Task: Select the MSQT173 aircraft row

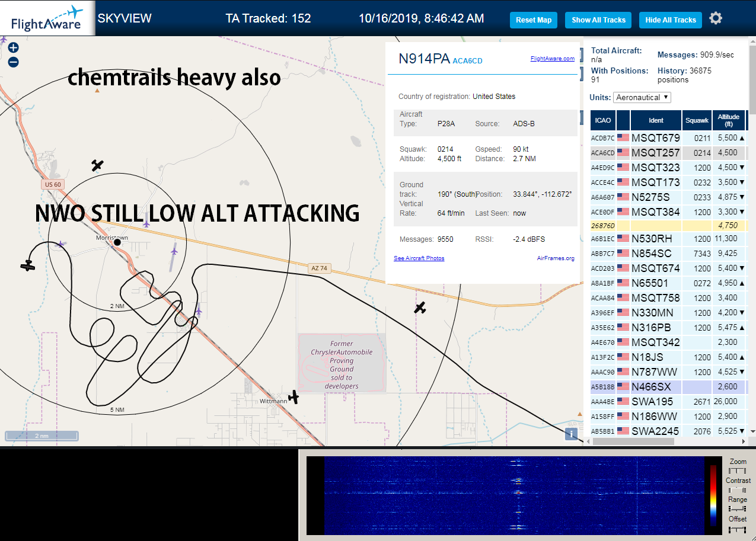Action: (668, 182)
